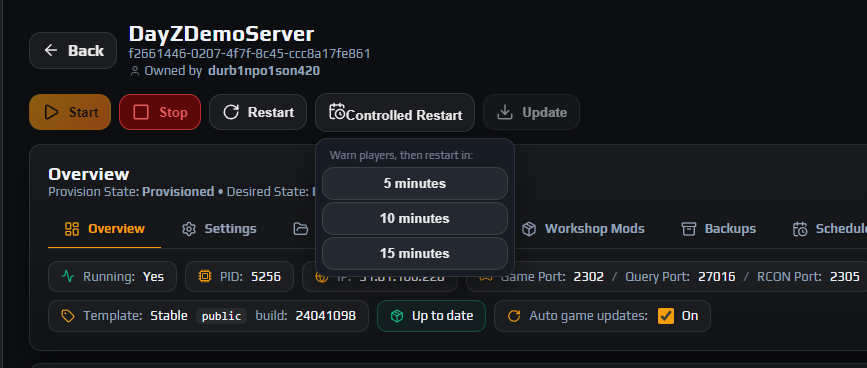This screenshot has width=867, height=368.
Task: Click the calendar clock icon beside Scheduler
Action: [x=800, y=229]
